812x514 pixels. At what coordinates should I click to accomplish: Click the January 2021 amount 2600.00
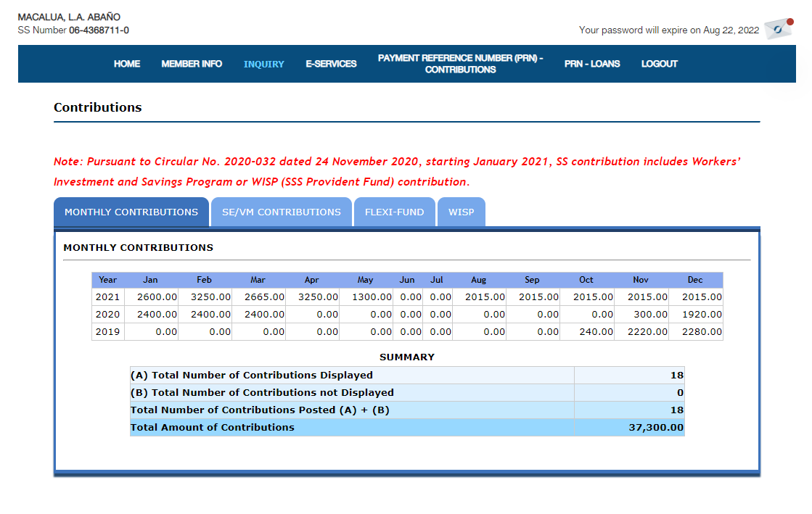pos(157,297)
